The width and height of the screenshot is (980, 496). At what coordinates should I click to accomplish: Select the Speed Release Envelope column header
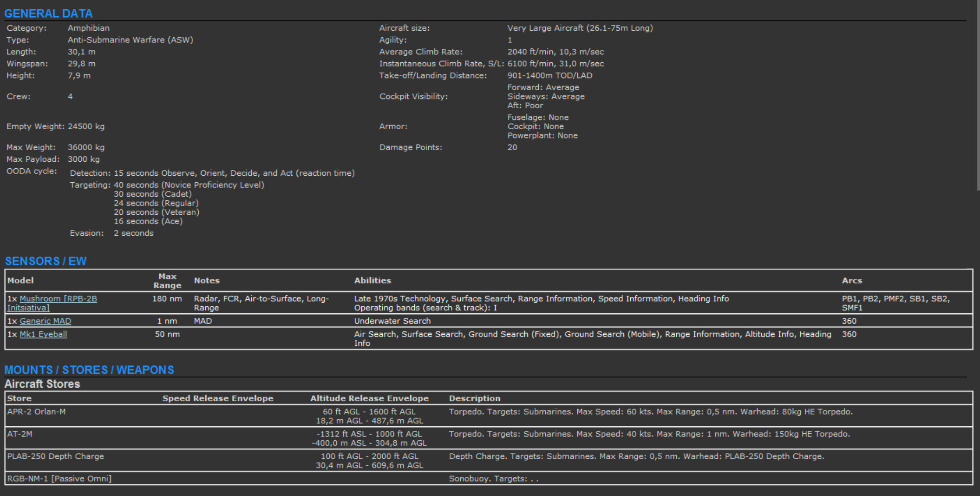pyautogui.click(x=218, y=398)
